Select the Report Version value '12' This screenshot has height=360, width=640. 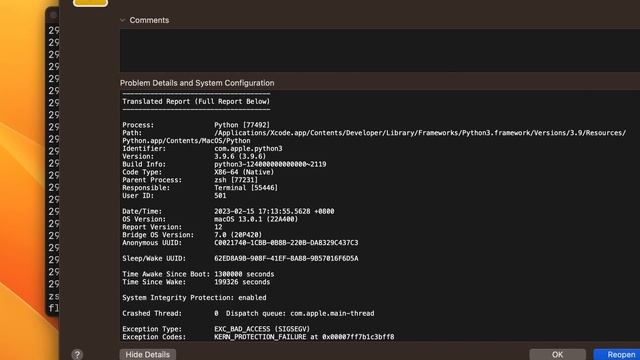click(x=218, y=227)
